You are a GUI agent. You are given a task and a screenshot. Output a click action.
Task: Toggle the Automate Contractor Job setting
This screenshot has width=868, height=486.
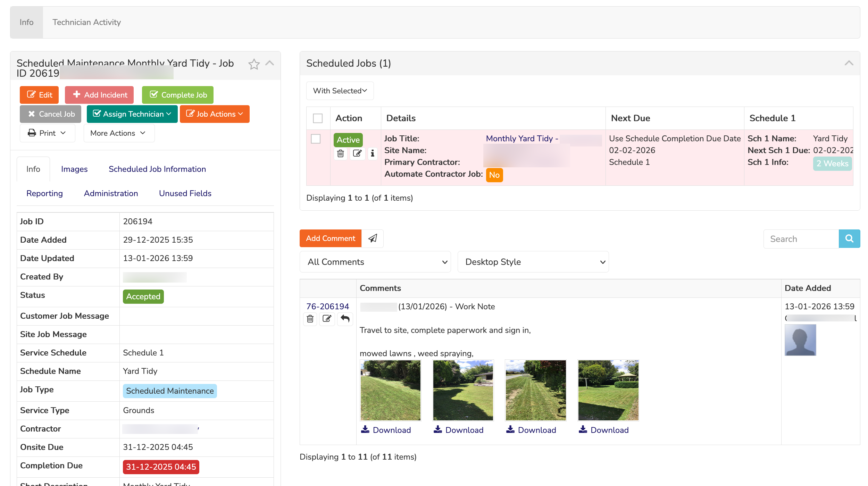coord(494,175)
